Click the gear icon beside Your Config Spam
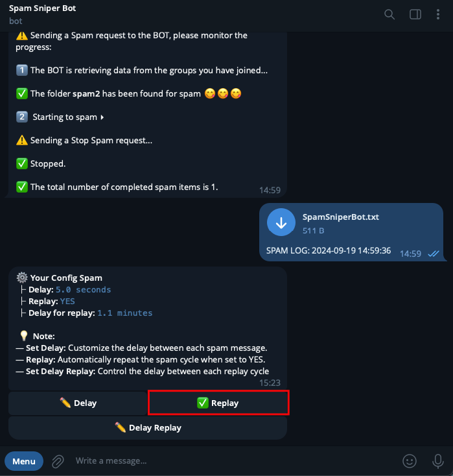Viewport: 453px width, 476px height. (x=22, y=278)
